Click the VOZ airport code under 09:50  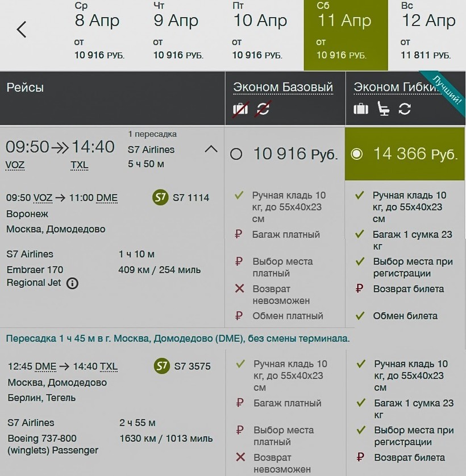point(15,165)
